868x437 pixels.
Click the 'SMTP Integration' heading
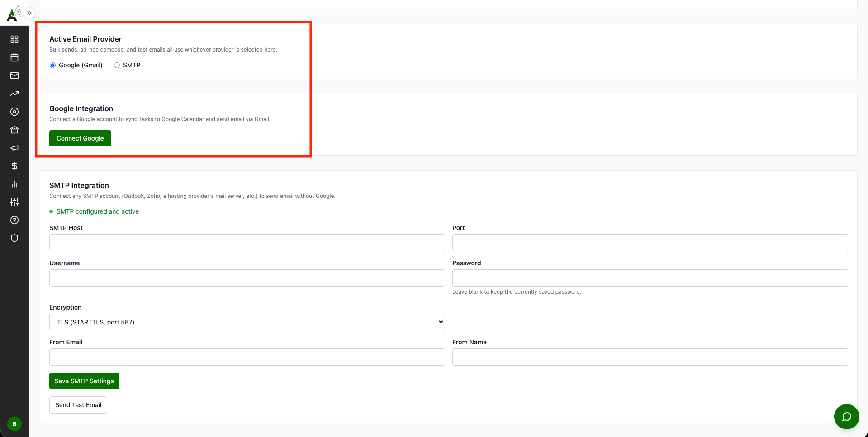[x=79, y=185]
